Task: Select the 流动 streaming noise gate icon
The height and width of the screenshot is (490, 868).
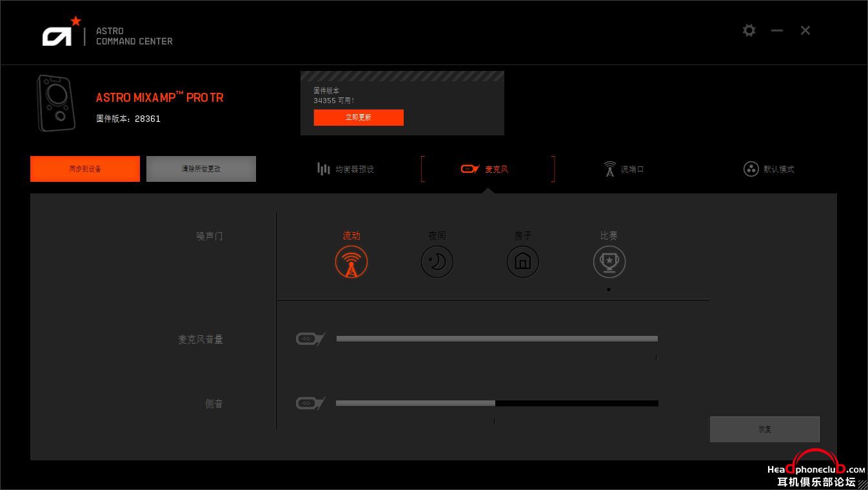Action: click(351, 262)
